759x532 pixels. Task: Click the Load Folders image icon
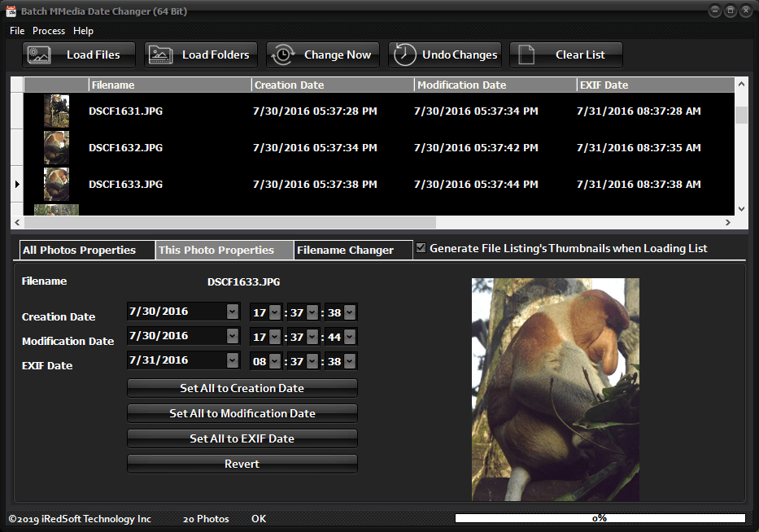click(x=161, y=55)
